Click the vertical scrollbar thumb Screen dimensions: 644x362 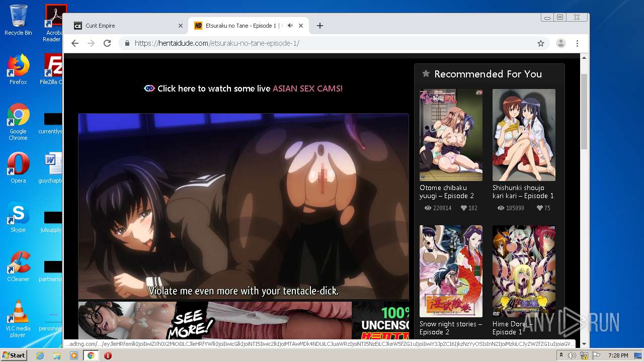(584, 111)
